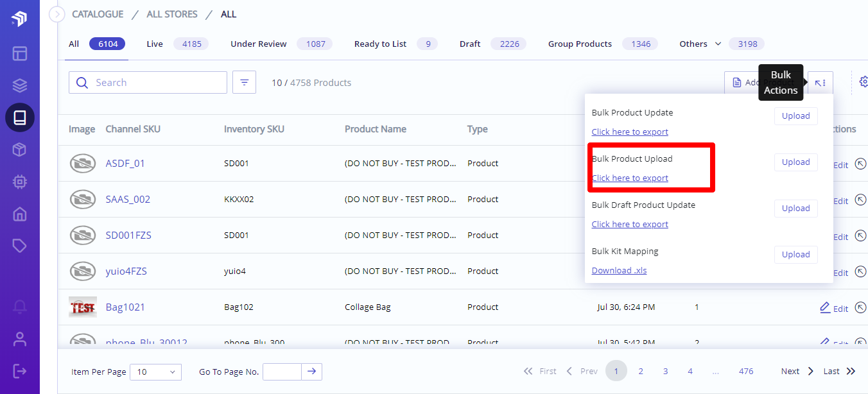Open the chip integration sidebar icon
Viewport: 868px width, 394px height.
click(19, 182)
